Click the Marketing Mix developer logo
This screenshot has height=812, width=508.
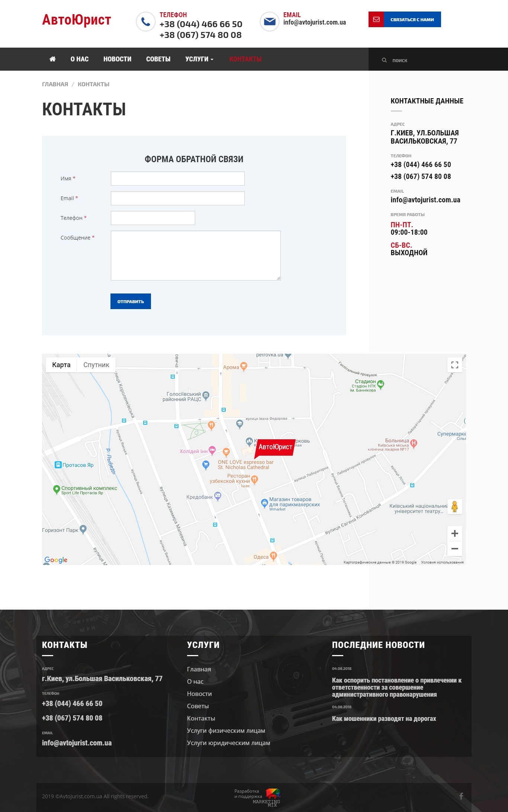(273, 796)
